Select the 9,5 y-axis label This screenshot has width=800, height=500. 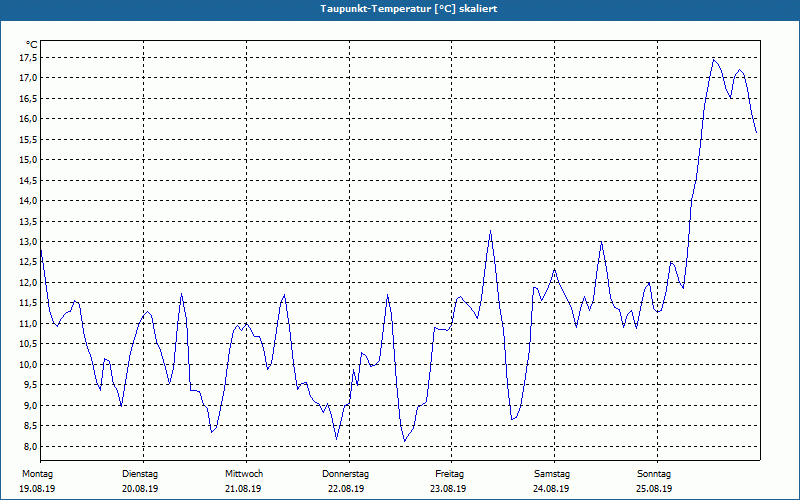[x=31, y=385]
